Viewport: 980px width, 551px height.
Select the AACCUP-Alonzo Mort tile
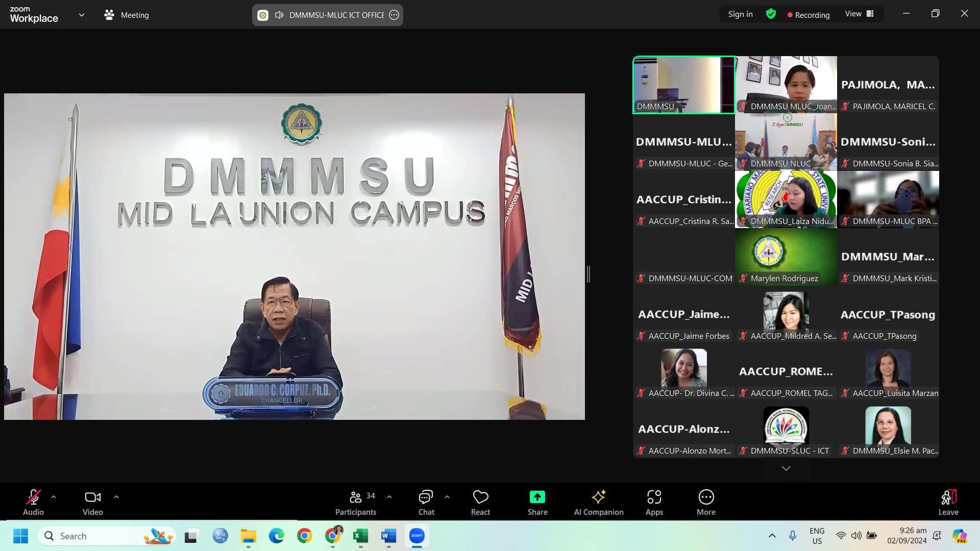(684, 429)
